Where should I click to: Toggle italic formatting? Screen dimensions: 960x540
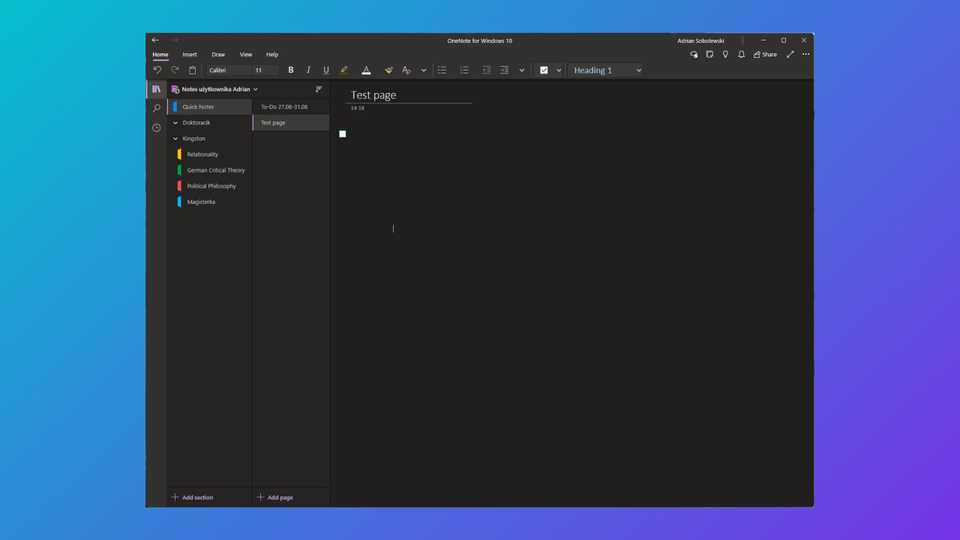pyautogui.click(x=308, y=70)
